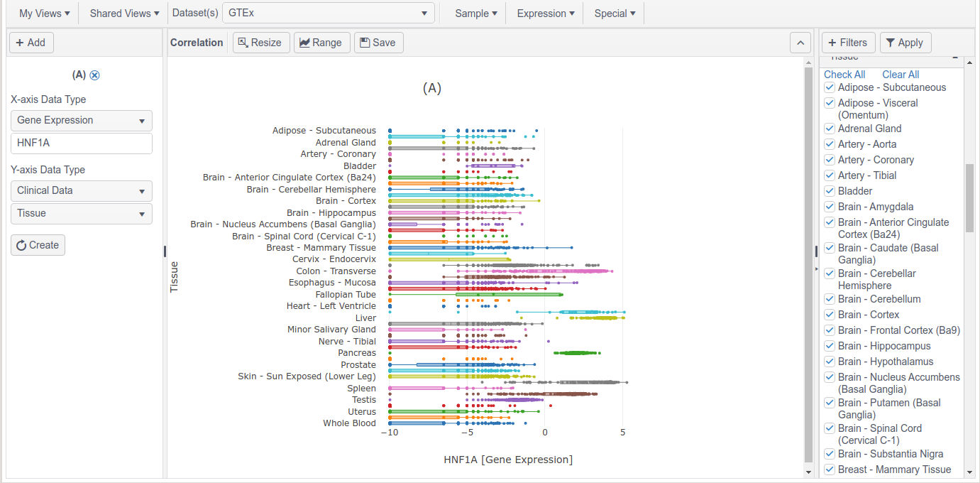Toggle the Brain - Hypothalamus checkbox
The image size is (980, 483).
point(829,362)
